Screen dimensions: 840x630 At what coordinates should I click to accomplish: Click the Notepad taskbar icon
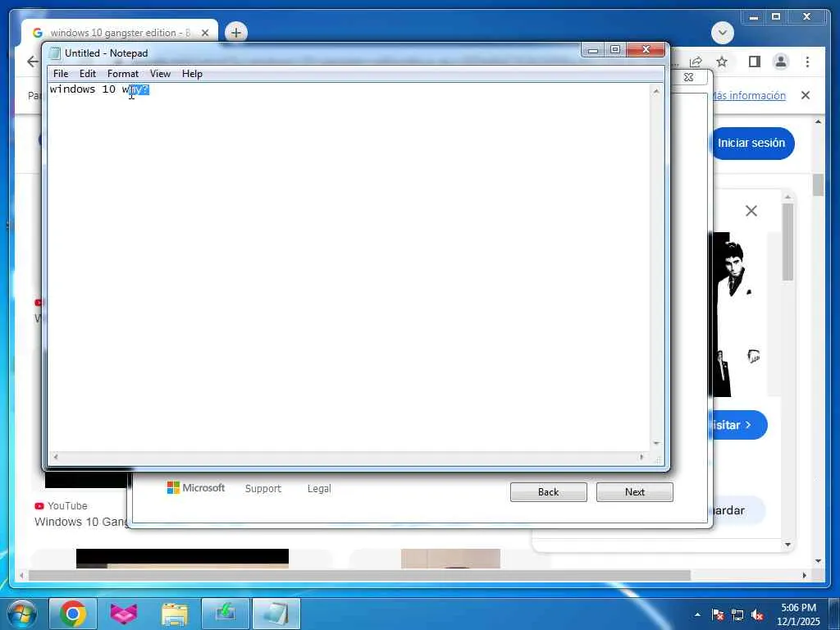276,614
